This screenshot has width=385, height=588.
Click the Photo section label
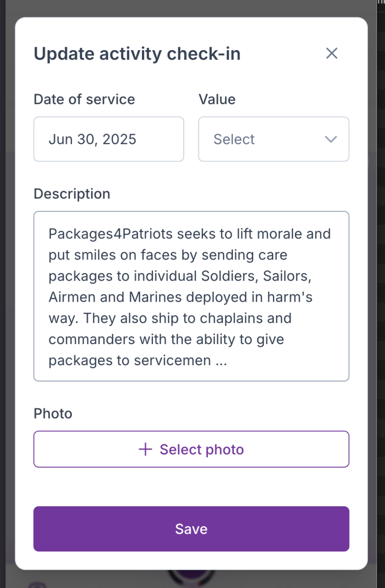point(53,413)
